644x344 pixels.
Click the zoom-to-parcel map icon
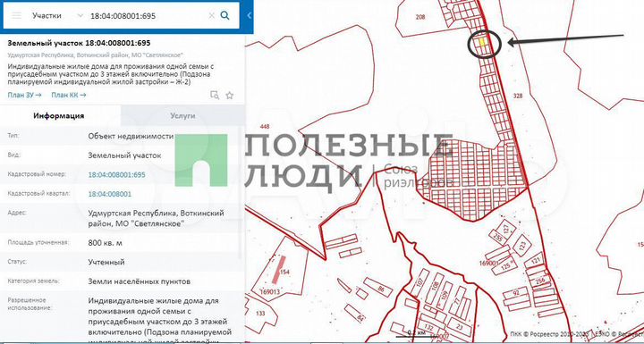[x=215, y=96]
